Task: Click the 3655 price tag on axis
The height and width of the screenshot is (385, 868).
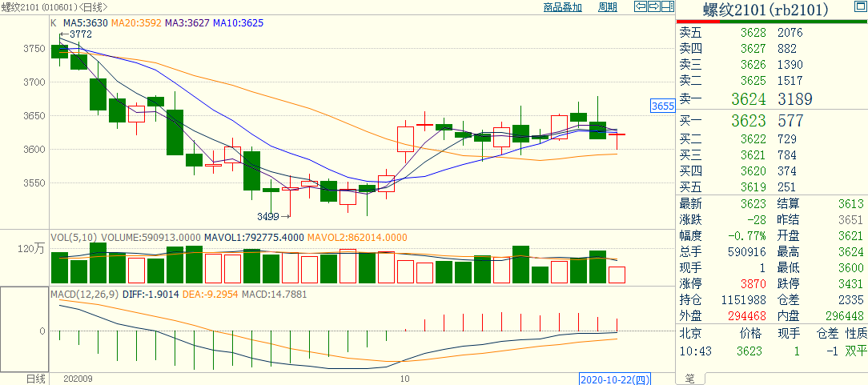Action: point(662,106)
